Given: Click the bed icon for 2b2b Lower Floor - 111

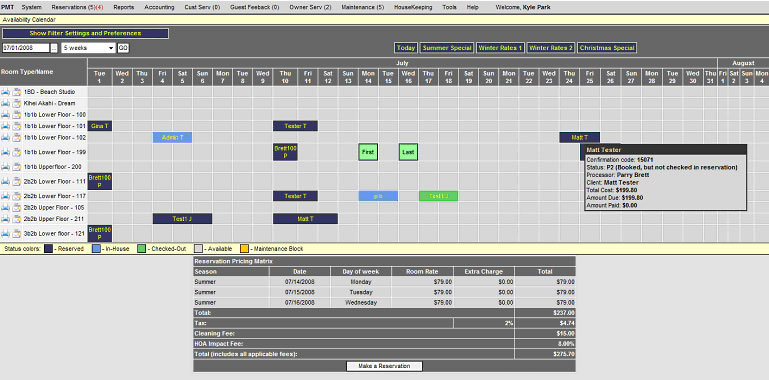Looking at the screenshot, I should 5,181.
